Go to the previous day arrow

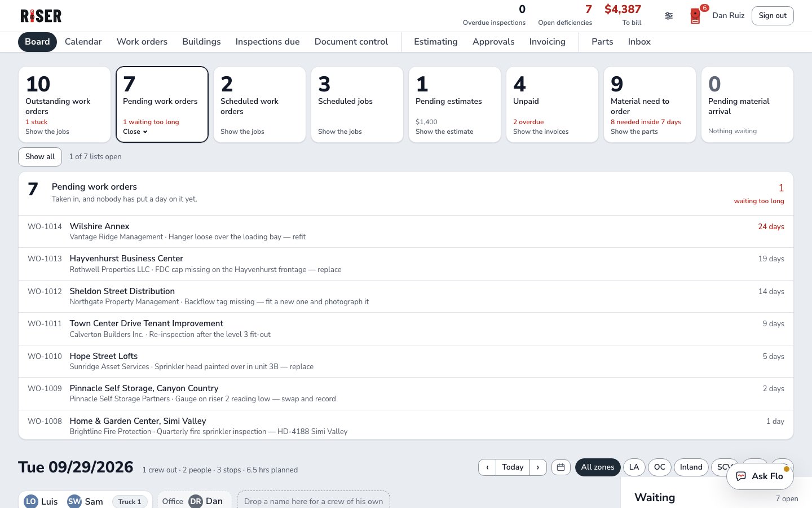[487, 467]
